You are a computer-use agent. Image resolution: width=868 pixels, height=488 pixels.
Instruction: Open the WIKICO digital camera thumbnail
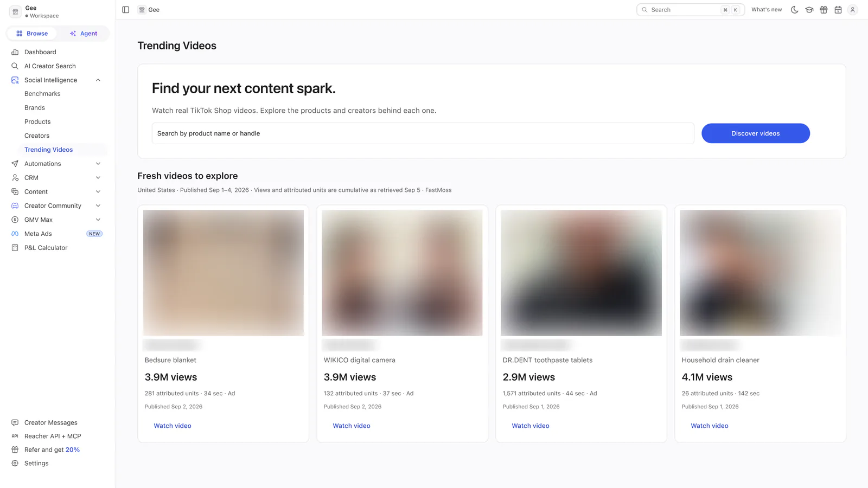pyautogui.click(x=402, y=273)
